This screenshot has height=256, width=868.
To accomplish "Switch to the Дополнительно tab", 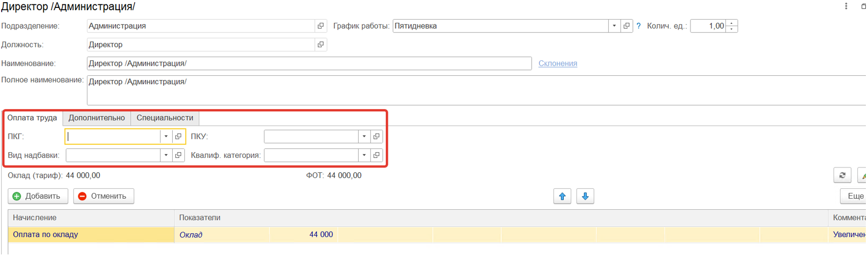I will [x=96, y=118].
